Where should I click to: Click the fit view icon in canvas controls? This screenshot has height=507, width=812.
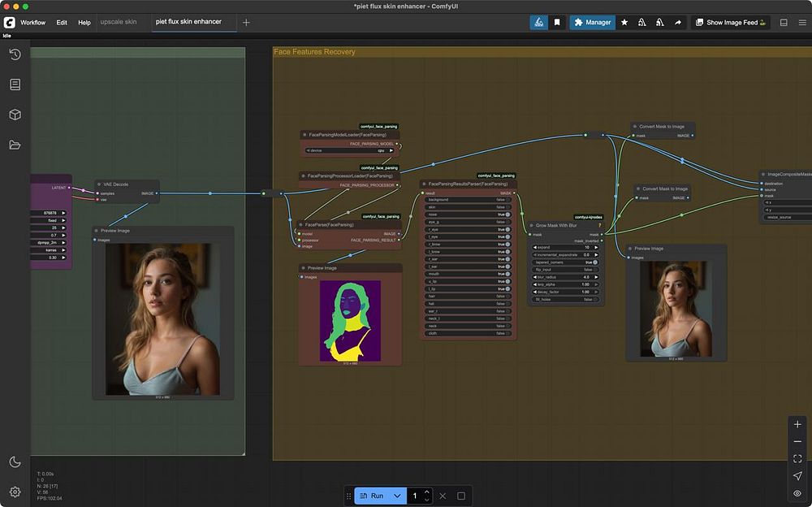tap(797, 459)
